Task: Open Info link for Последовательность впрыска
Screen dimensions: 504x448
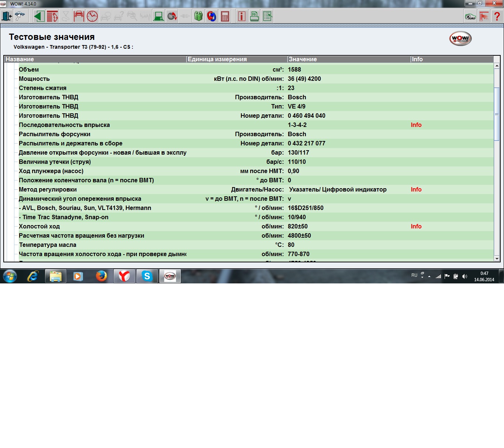Action: pos(416,125)
